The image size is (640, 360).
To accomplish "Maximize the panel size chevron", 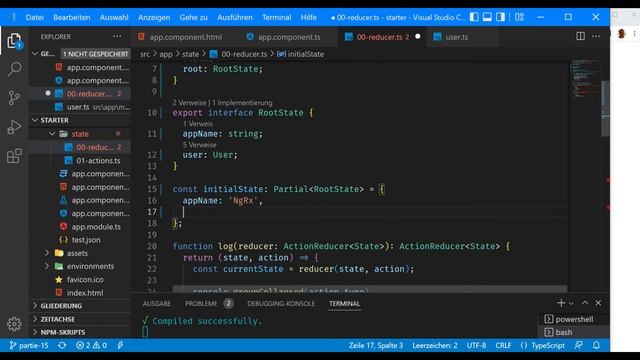I will pyautogui.click(x=585, y=303).
